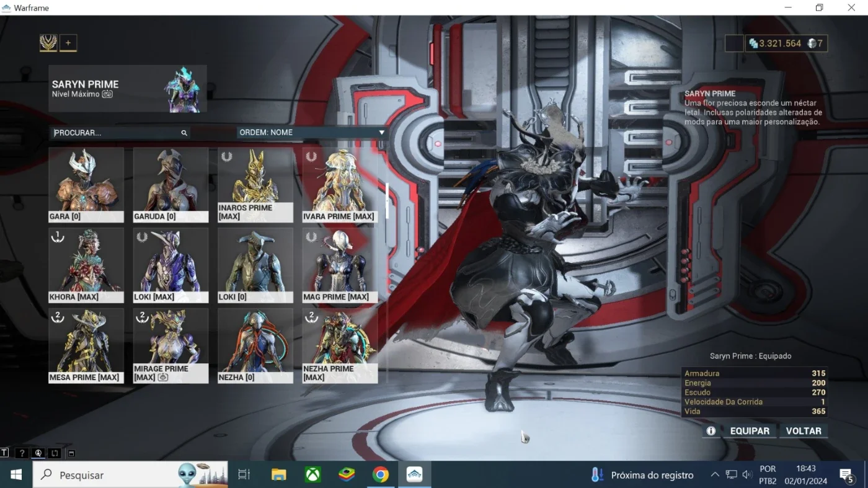Click the reactor icon beside Nível Máximo
This screenshot has width=868, height=488.
click(107, 94)
